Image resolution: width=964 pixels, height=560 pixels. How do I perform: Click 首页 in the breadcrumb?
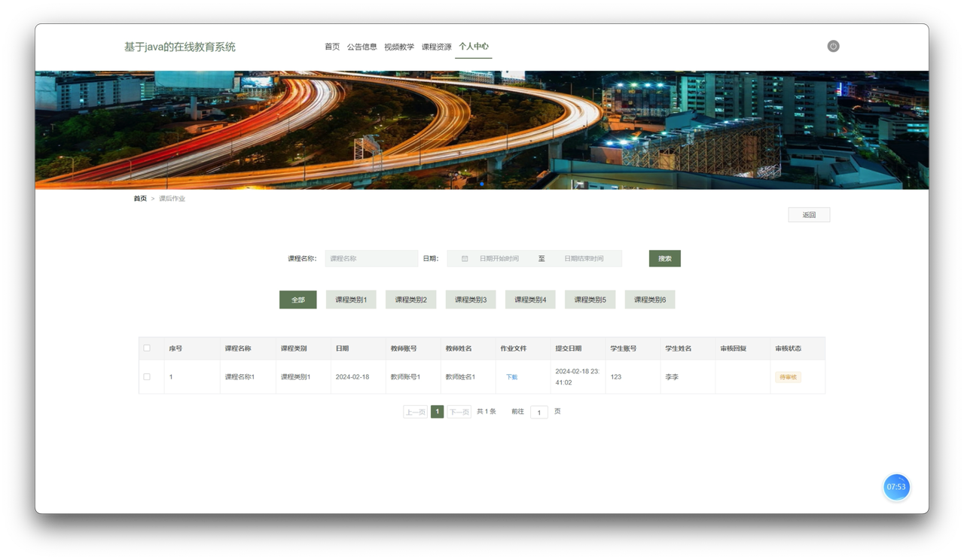pos(139,198)
